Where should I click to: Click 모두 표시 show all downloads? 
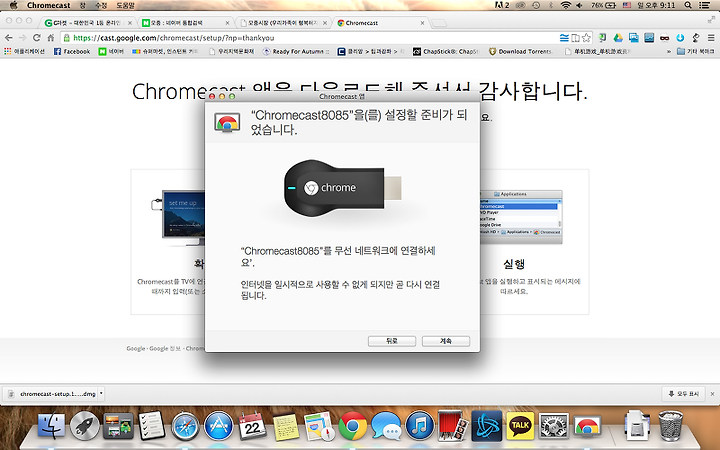683,394
